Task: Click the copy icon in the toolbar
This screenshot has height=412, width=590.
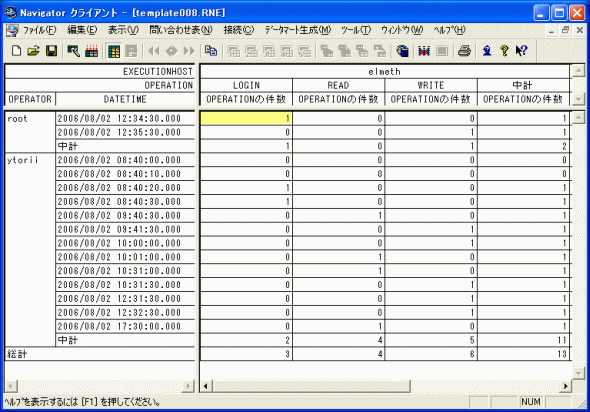Action: tap(211, 51)
